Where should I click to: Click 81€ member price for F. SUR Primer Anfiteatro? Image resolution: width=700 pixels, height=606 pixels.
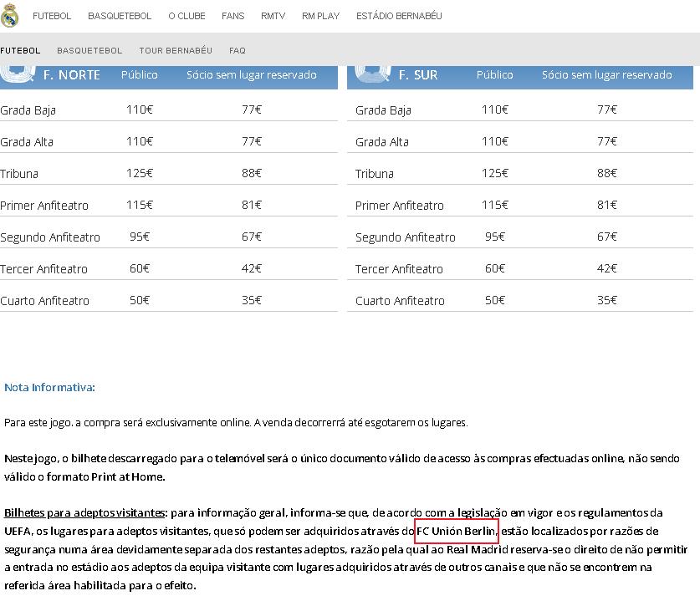point(606,205)
